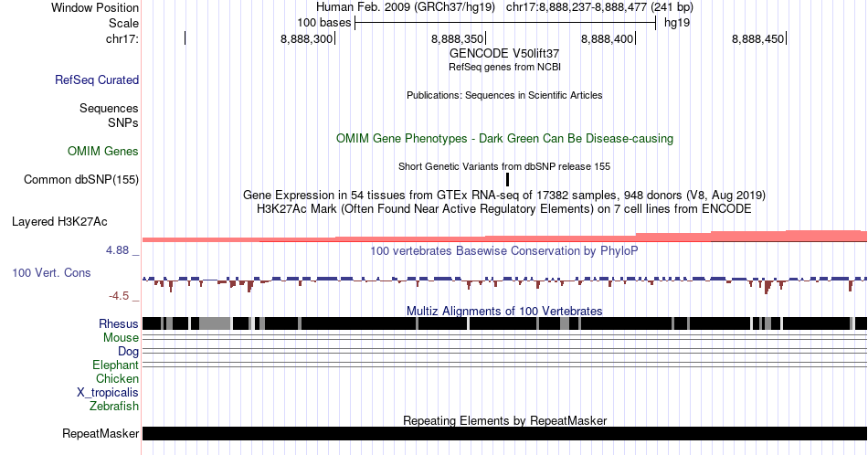Viewport: 868px width, 455px height.
Task: Click the RepeatMasker track label
Action: (x=101, y=433)
